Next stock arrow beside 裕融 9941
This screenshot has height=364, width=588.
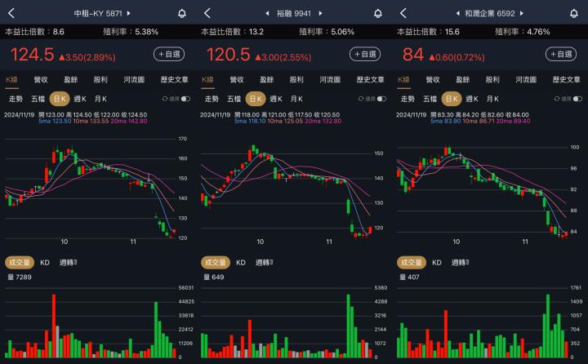coord(321,14)
